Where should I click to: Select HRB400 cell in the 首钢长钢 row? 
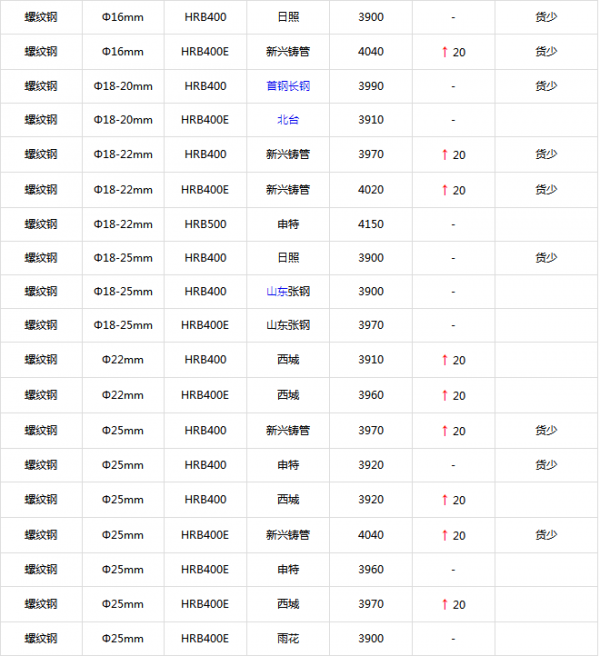tap(205, 86)
